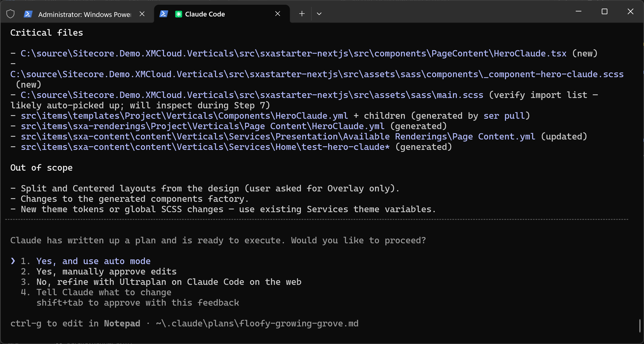Open a new terminal tab with the plus button
The image size is (644, 344).
pyautogui.click(x=302, y=14)
